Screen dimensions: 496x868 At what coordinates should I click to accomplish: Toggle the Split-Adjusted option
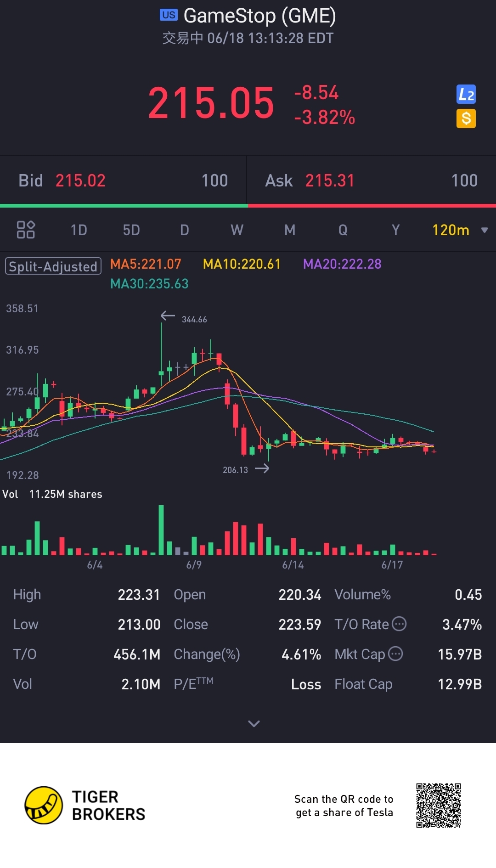click(x=53, y=266)
